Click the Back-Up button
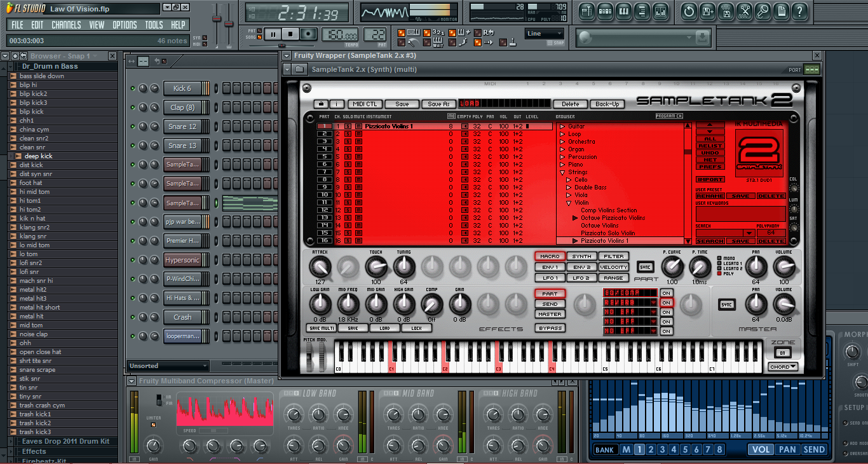 pos(607,104)
